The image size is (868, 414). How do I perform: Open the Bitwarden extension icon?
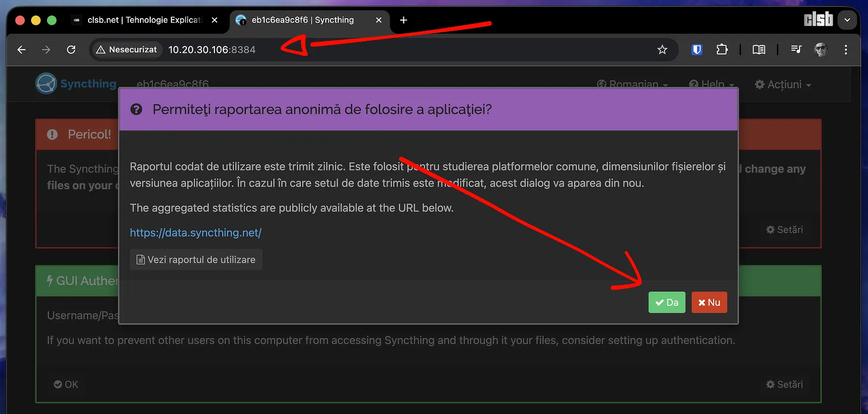[697, 50]
